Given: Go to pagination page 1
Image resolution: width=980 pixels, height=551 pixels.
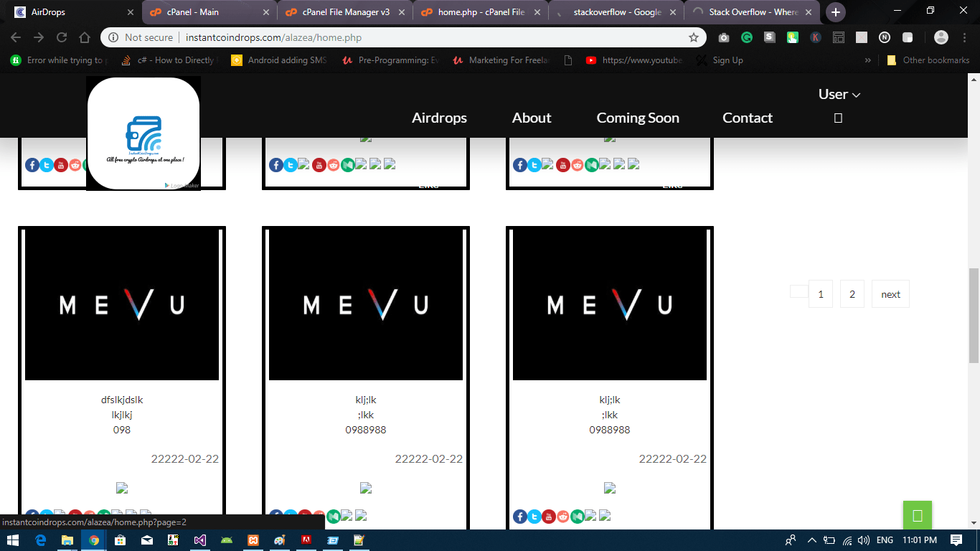Looking at the screenshot, I should (x=821, y=294).
